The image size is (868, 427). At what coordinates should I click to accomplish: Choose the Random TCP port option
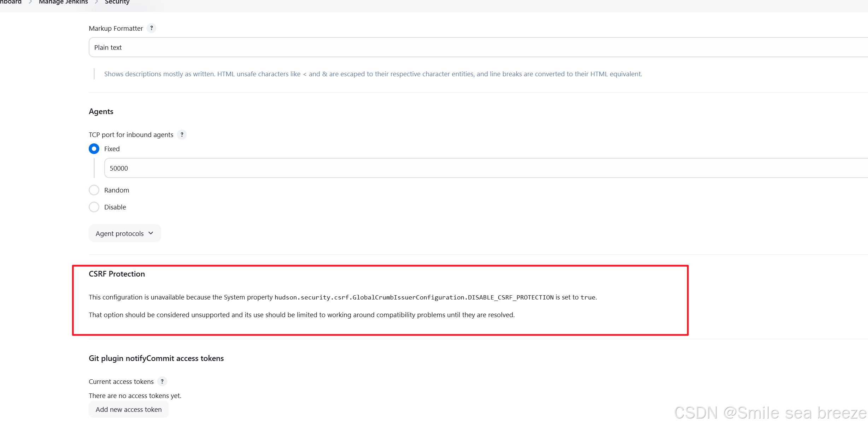click(x=94, y=190)
